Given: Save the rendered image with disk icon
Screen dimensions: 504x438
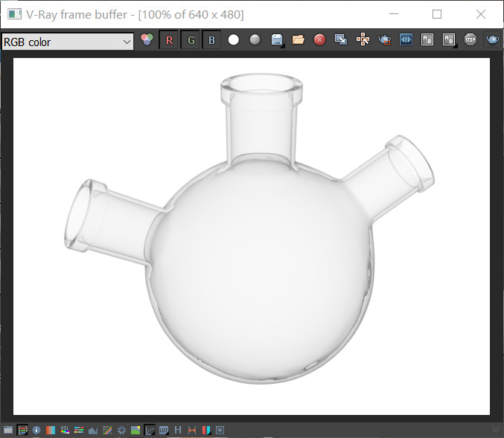Looking at the screenshot, I should [x=277, y=40].
